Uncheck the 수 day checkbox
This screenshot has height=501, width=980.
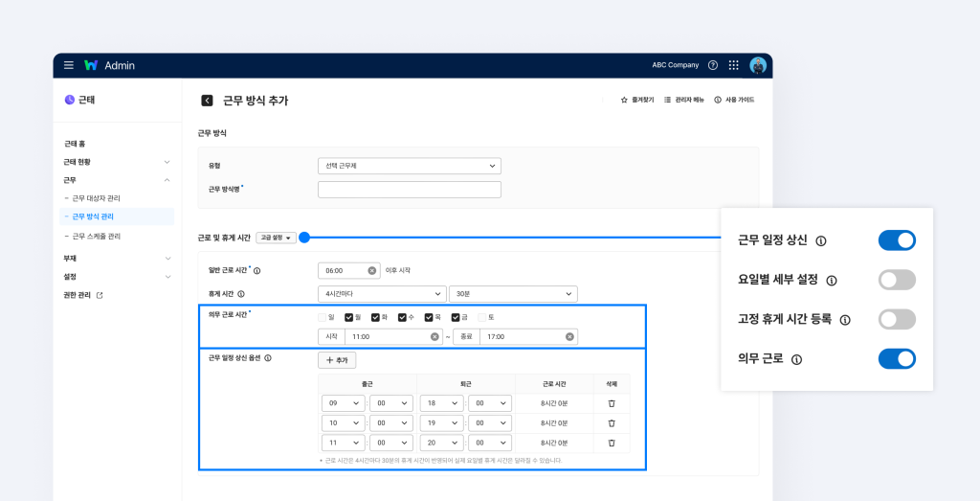pos(402,317)
